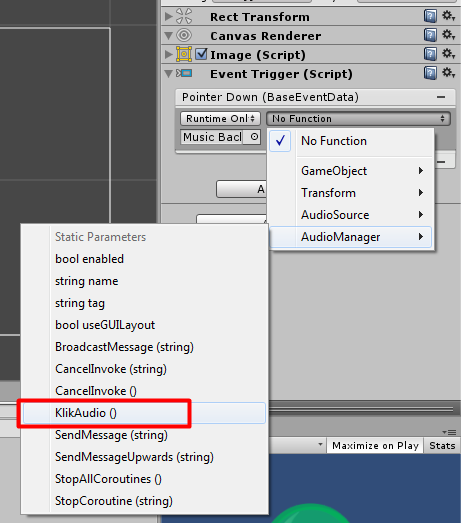Choose StopCoroutine (string) function
Image resolution: width=461 pixels, height=523 pixels.
point(144,501)
